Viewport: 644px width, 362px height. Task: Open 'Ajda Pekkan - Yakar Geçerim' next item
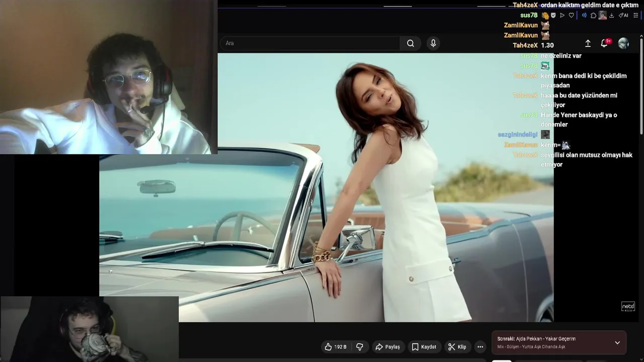coord(546,339)
